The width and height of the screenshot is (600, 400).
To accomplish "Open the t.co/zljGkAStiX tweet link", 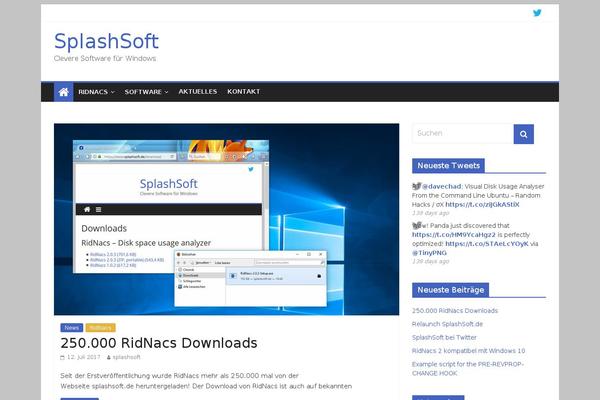I will point(482,204).
